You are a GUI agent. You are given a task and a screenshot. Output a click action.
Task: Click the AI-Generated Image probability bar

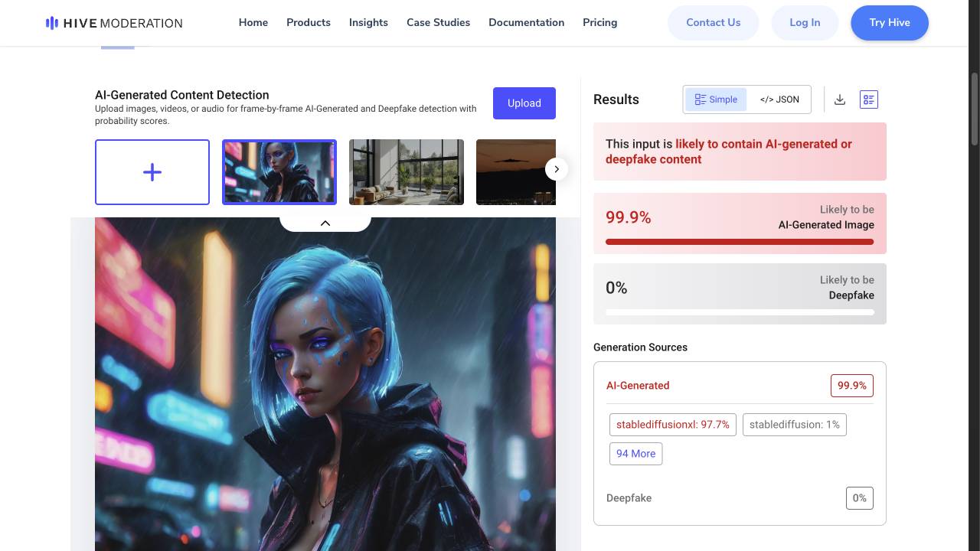click(740, 242)
